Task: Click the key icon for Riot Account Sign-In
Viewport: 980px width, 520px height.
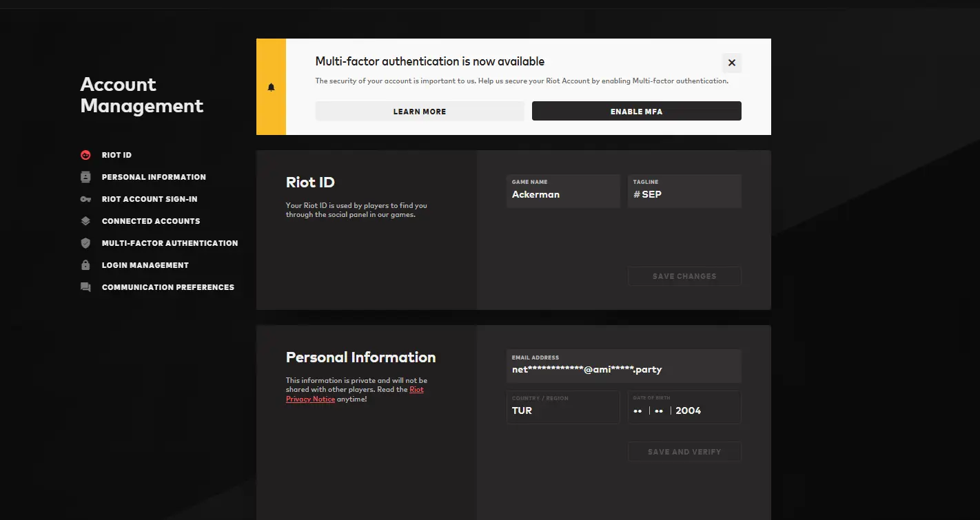Action: coord(85,199)
